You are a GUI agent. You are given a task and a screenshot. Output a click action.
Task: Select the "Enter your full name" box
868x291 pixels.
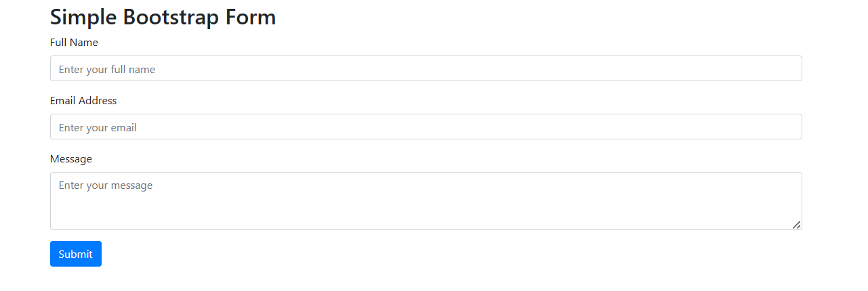pos(426,68)
